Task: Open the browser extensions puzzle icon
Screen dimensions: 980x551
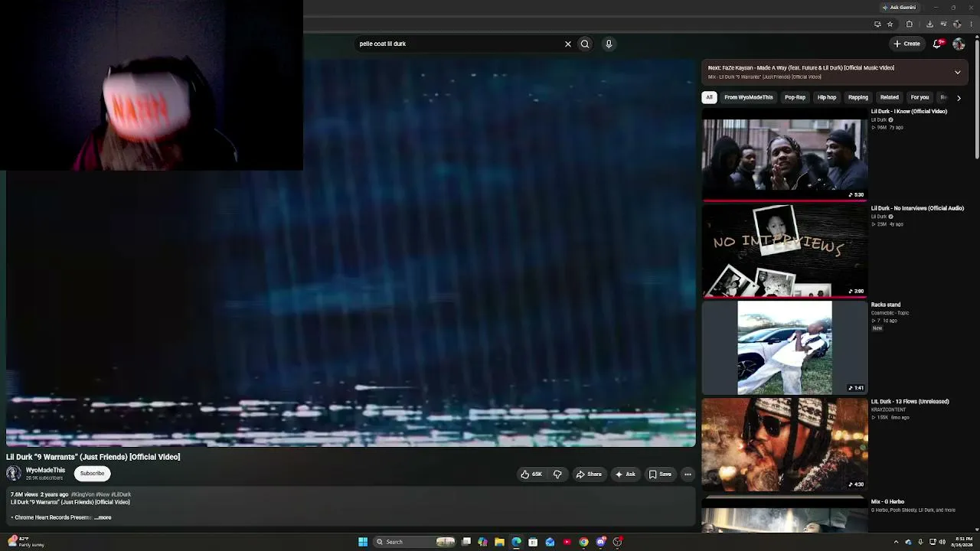Action: [910, 24]
